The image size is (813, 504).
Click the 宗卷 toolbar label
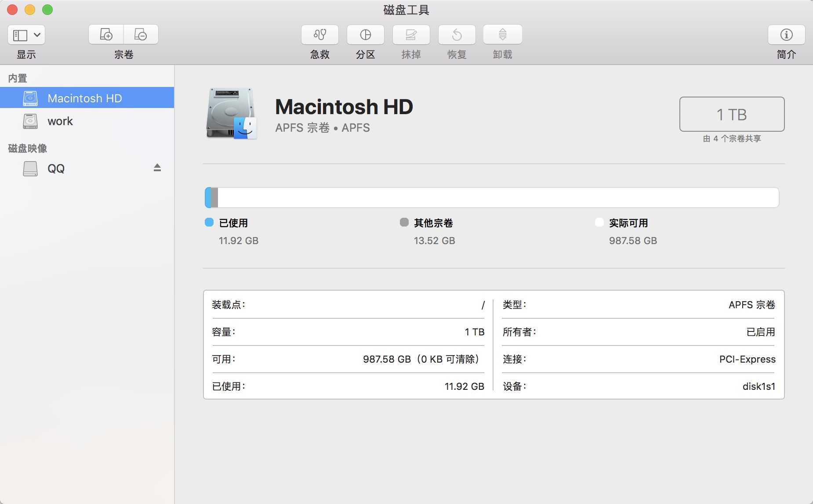click(x=124, y=54)
